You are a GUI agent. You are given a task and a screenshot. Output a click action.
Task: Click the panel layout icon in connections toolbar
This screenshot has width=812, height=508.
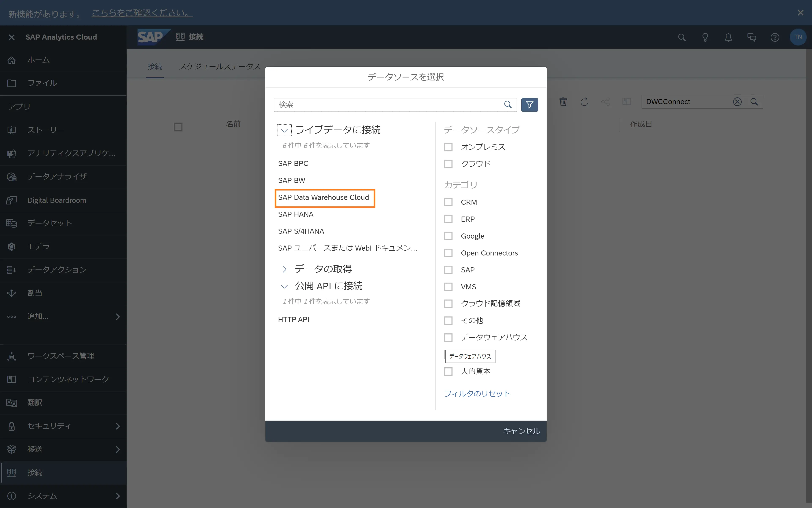pos(627,102)
